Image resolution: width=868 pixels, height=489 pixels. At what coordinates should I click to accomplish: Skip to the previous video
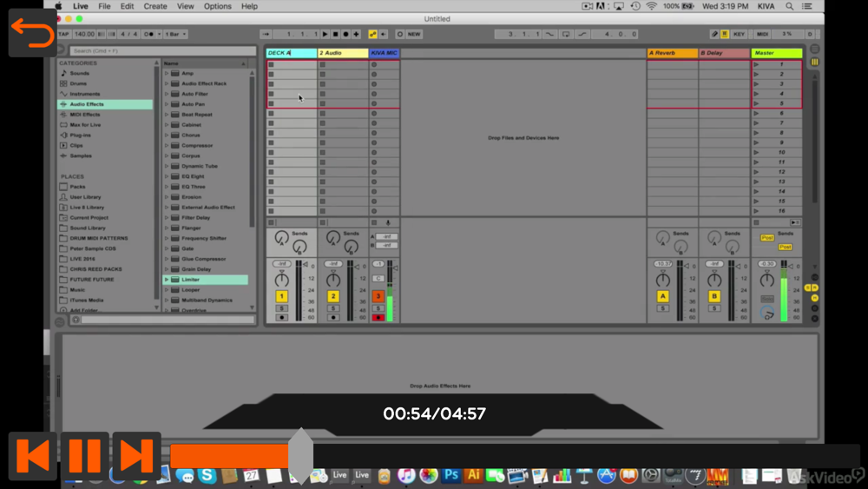pos(33,456)
